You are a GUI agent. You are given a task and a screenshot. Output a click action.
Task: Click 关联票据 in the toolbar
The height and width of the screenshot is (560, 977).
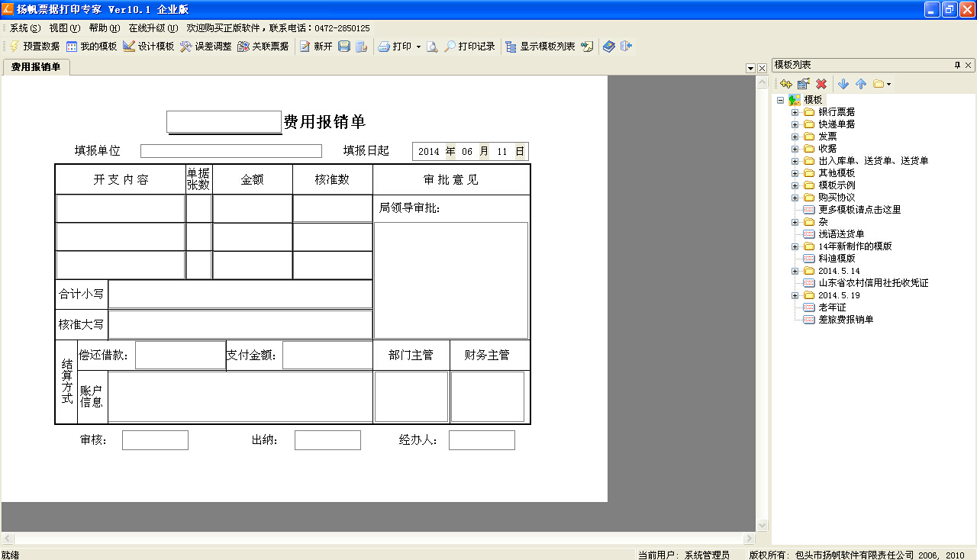(263, 47)
